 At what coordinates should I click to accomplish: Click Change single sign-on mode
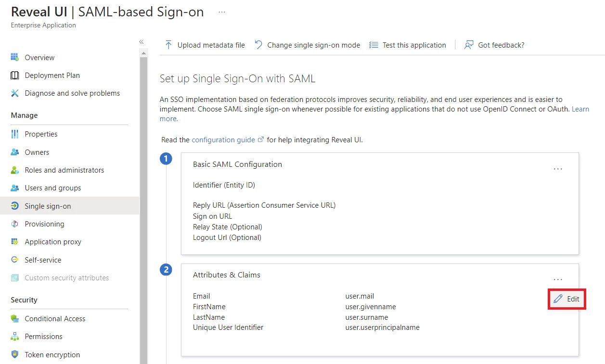coord(307,45)
